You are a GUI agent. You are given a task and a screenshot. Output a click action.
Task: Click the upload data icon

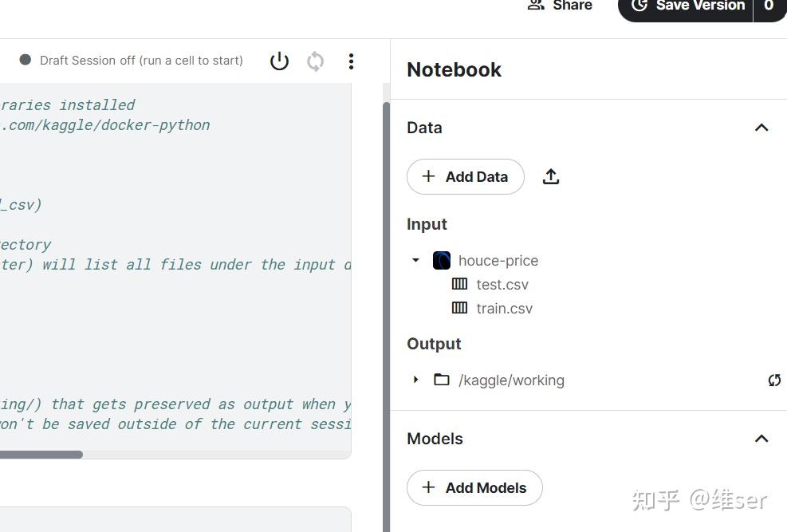click(x=551, y=176)
